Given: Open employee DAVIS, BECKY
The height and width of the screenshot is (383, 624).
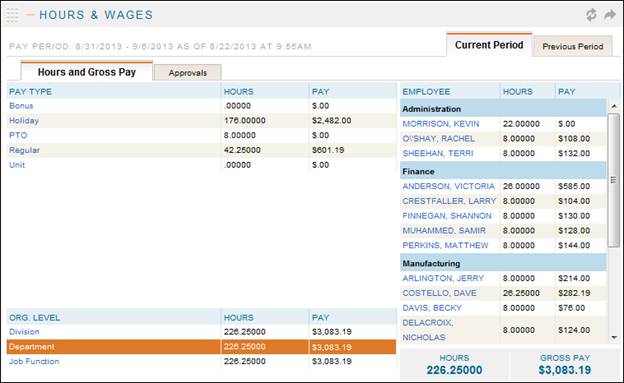Looking at the screenshot, I should click(432, 308).
